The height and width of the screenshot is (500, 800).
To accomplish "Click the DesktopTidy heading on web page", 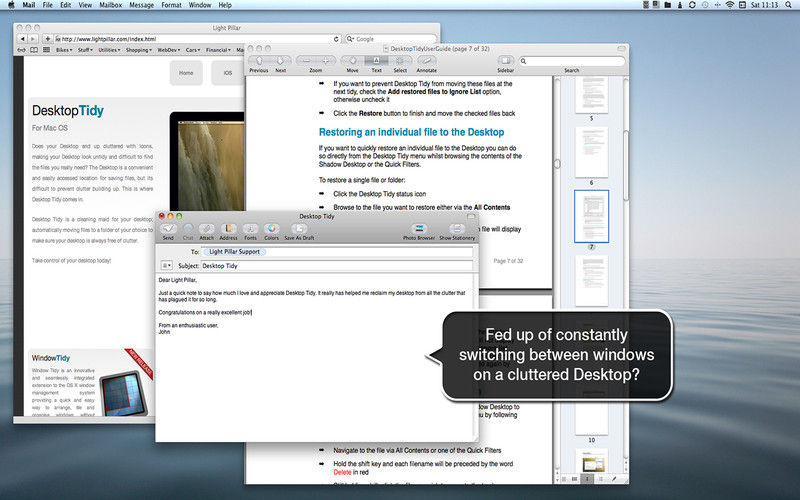I will click(68, 111).
